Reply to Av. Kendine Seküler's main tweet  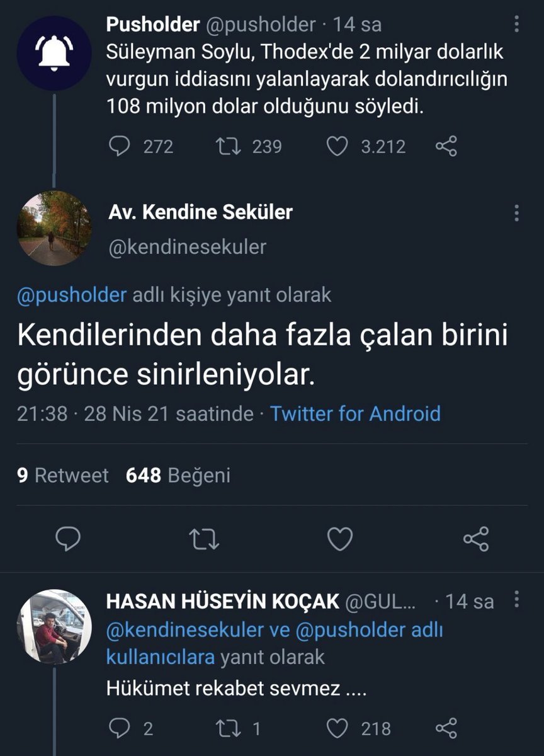point(67,539)
